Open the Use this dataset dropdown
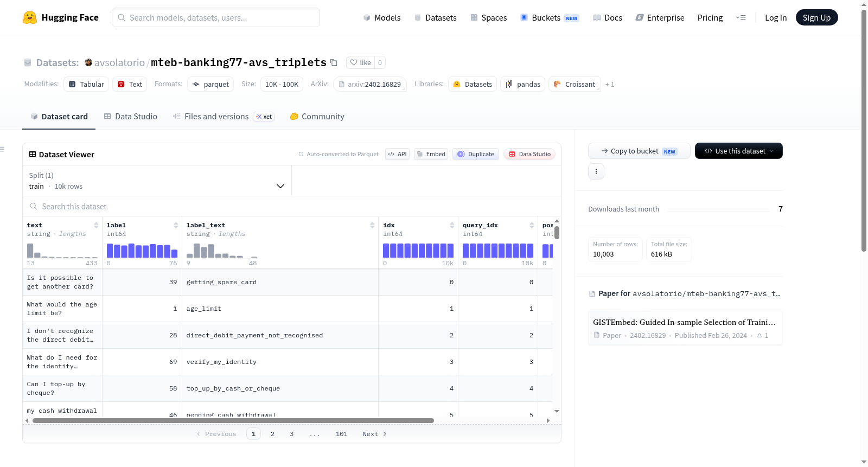Viewport: 868px width, 467px height. pos(738,151)
